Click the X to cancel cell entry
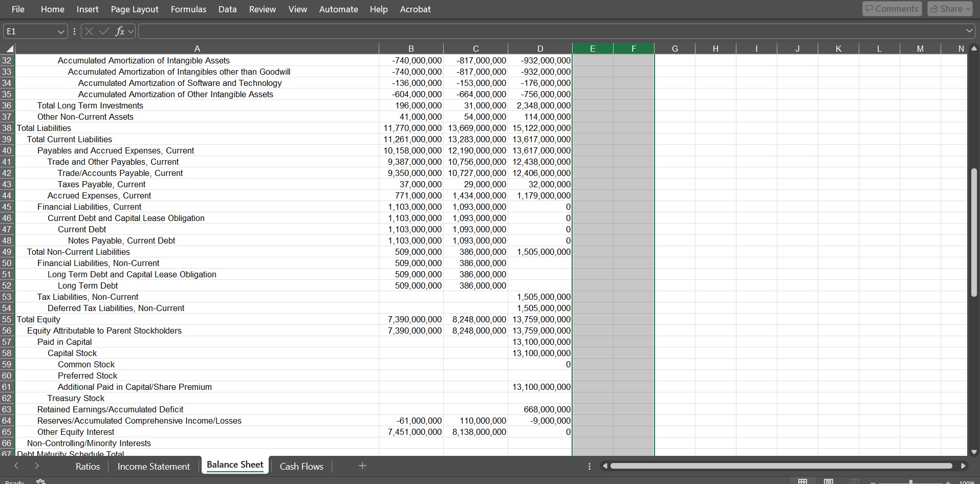980x484 pixels. 89,31
